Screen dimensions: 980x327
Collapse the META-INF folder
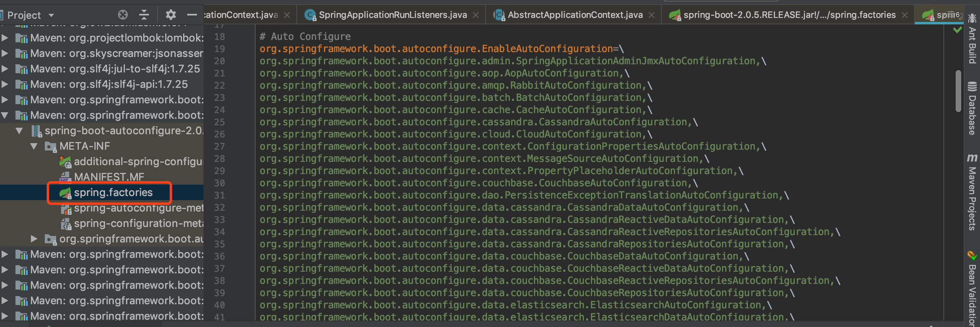[34, 146]
